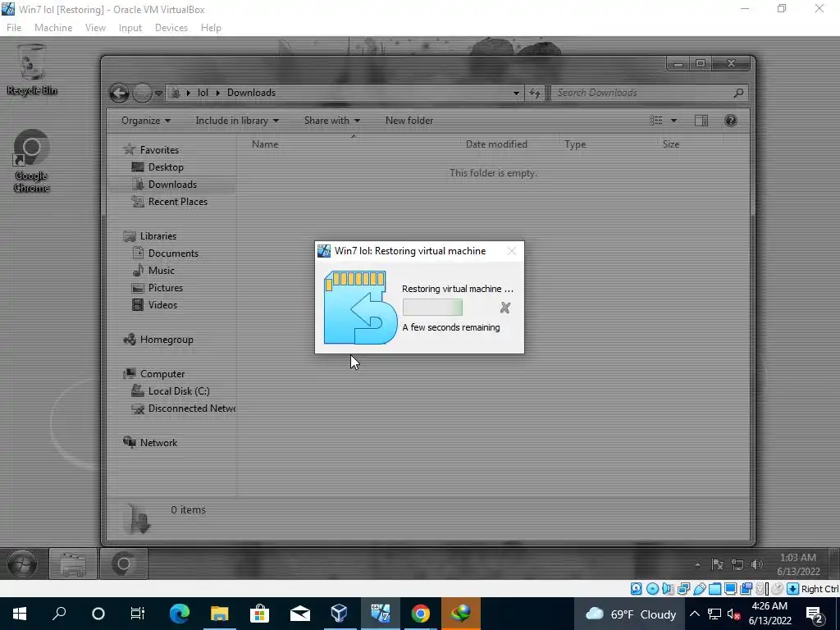Sort by the Date modified column header
The image size is (840, 630).
point(496,144)
